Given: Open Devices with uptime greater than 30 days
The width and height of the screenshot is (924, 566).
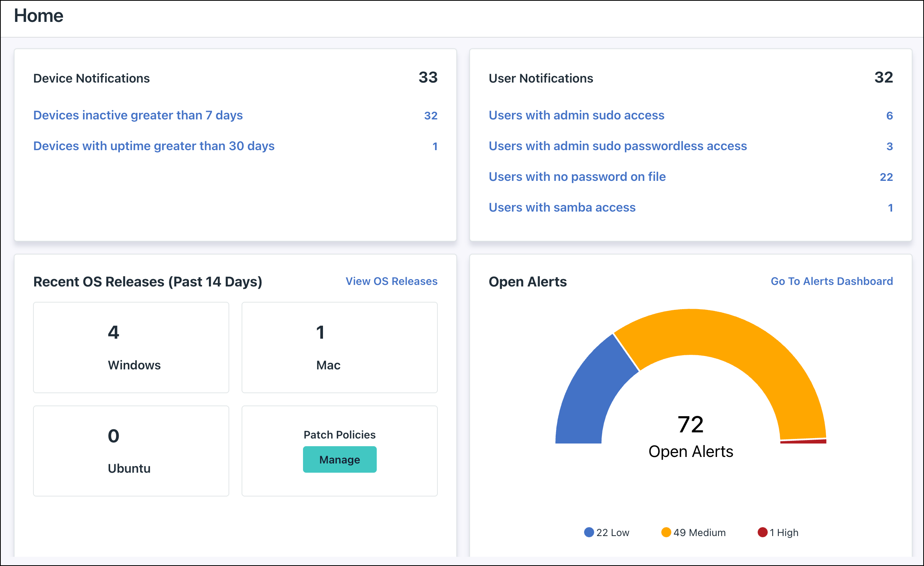Looking at the screenshot, I should click(154, 146).
